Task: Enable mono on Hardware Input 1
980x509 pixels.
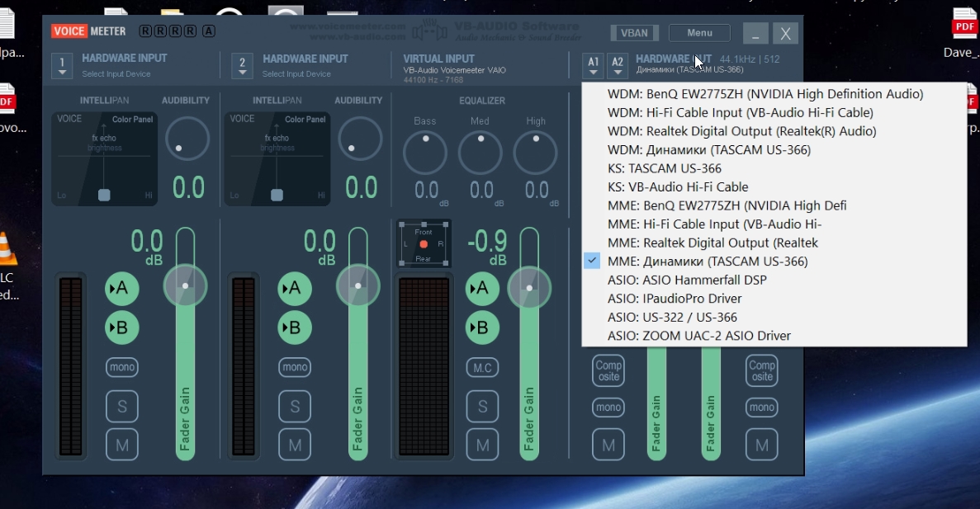Action: [122, 367]
